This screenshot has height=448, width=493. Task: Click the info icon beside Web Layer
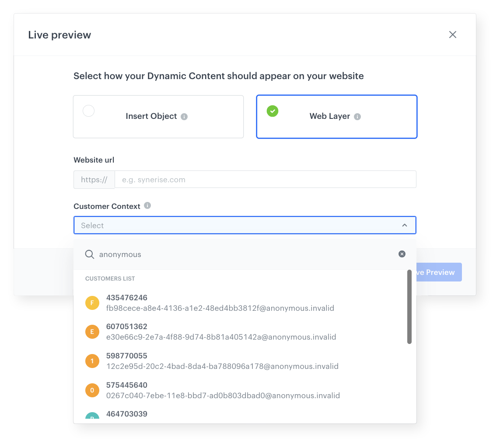357,116
